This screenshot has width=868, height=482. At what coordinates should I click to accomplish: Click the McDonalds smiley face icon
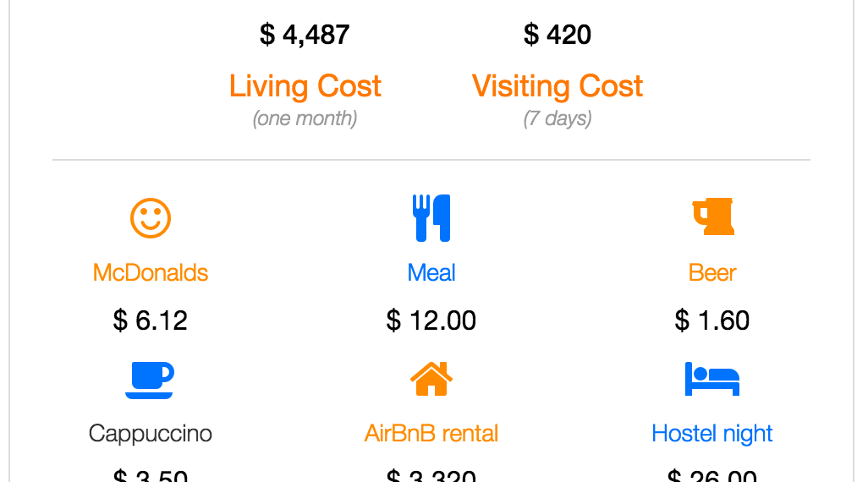(151, 218)
